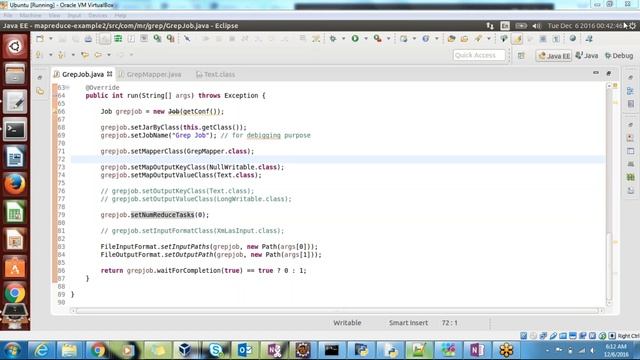Screen dimensions: 640x360
Task: Minimize the editor pane
Action: pos(596,73)
